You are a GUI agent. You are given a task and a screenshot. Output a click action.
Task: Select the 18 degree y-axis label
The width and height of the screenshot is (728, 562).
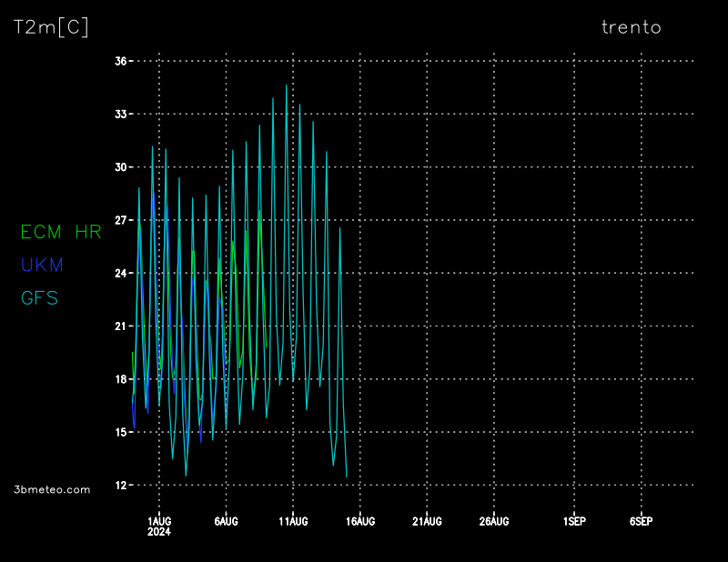pyautogui.click(x=120, y=379)
